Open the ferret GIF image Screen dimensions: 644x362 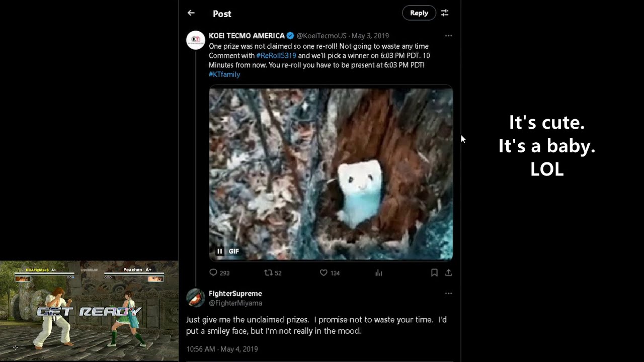point(331,174)
